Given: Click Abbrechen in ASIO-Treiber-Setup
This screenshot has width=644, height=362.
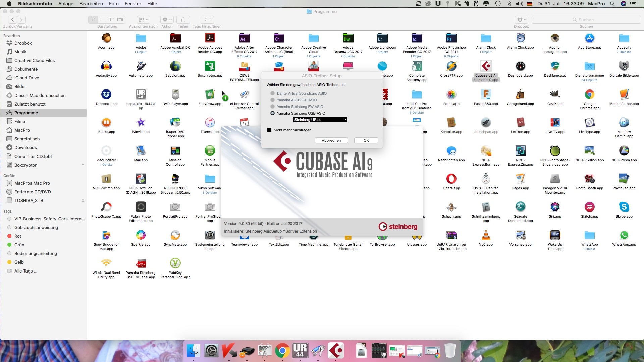Looking at the screenshot, I should 331,140.
